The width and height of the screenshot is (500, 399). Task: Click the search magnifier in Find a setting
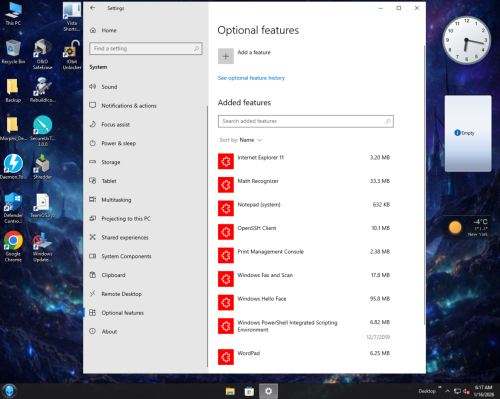click(x=197, y=49)
